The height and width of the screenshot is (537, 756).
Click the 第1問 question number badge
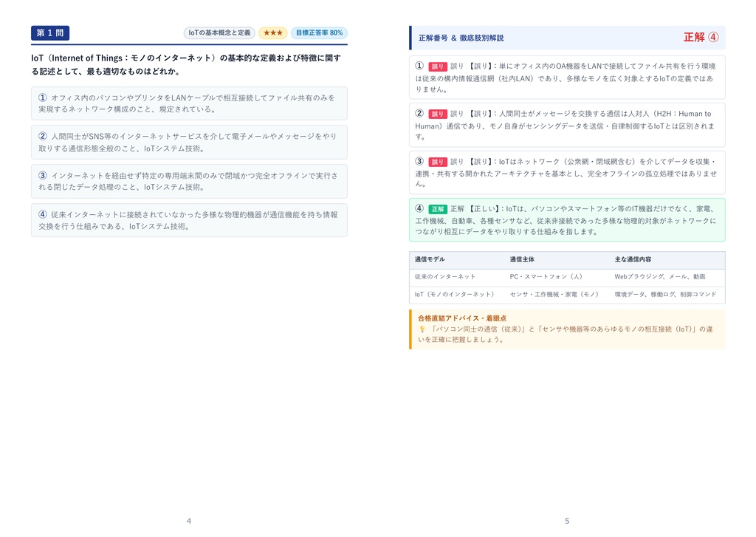click(x=50, y=33)
